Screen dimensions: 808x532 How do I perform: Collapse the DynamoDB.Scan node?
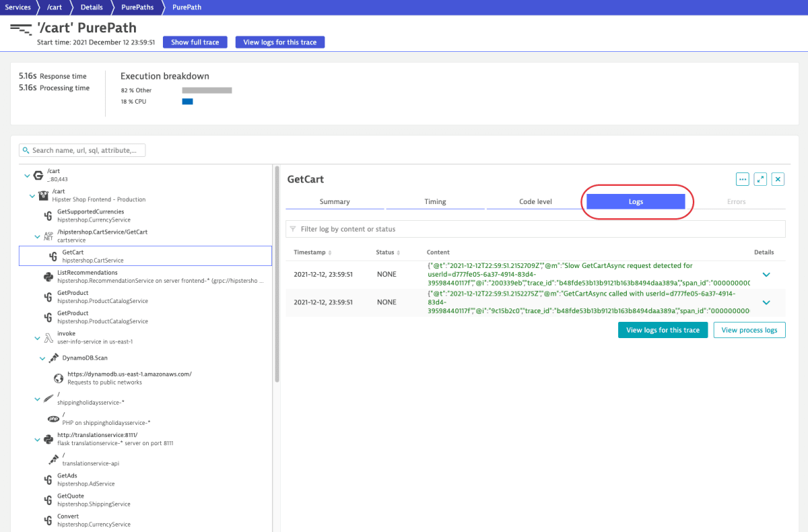coord(42,358)
